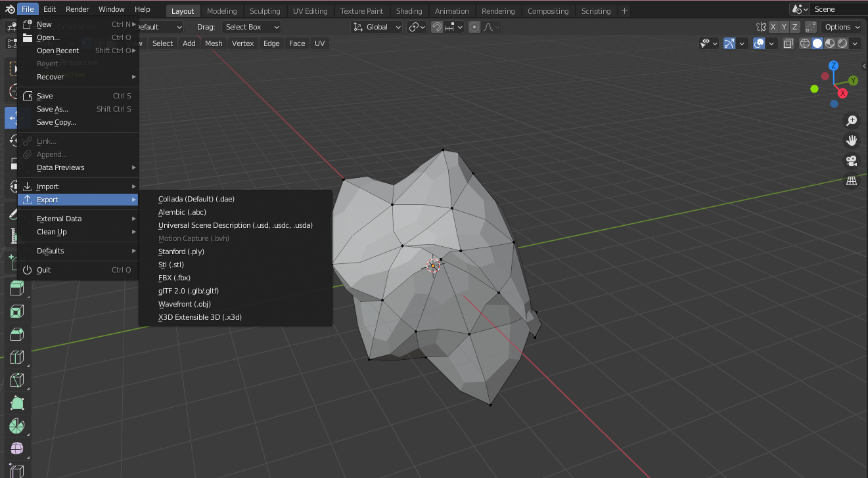Open the viewport Overlays dropdown arrow

tap(771, 43)
